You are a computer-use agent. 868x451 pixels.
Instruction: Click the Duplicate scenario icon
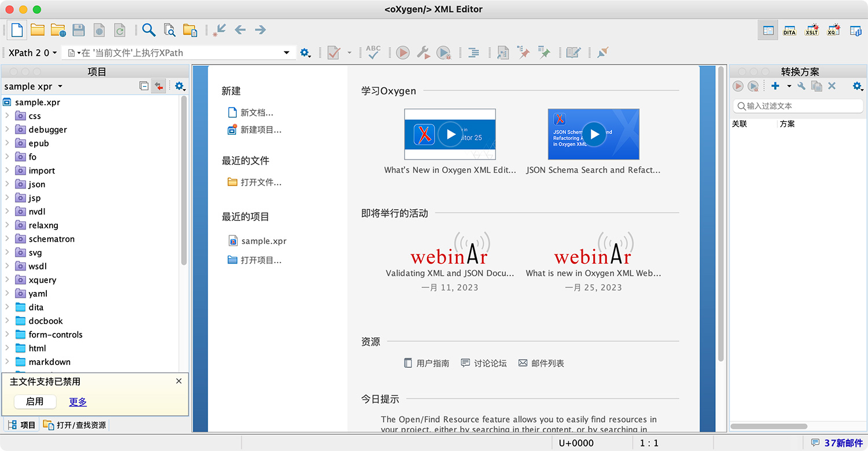tap(816, 86)
